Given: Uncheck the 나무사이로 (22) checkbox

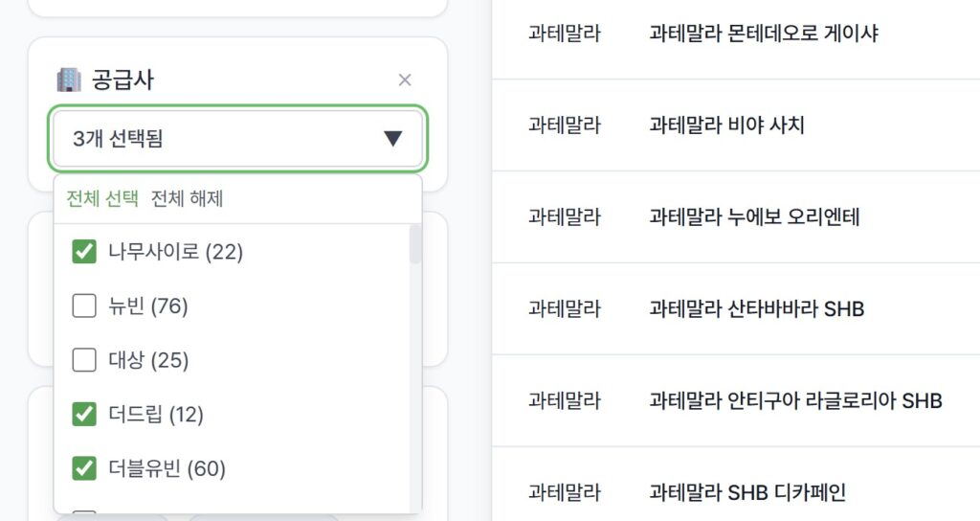Looking at the screenshot, I should pos(85,252).
